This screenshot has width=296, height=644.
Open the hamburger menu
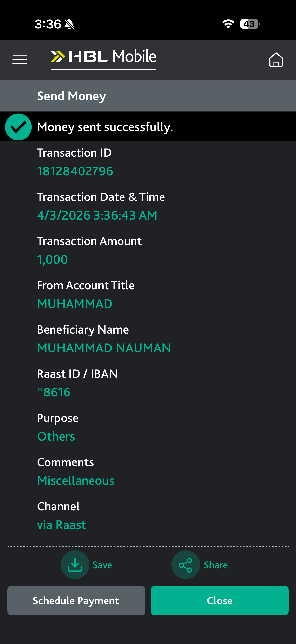[20, 60]
